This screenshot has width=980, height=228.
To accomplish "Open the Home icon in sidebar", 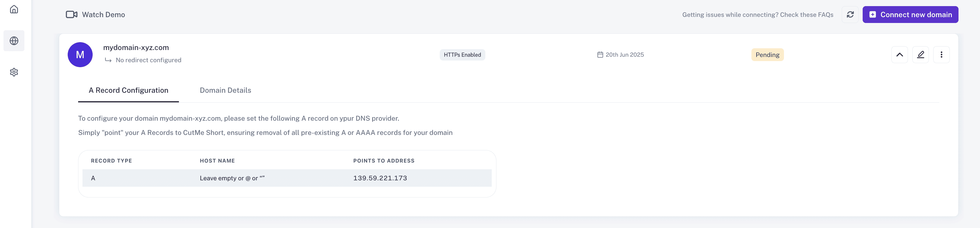I will click(x=14, y=9).
